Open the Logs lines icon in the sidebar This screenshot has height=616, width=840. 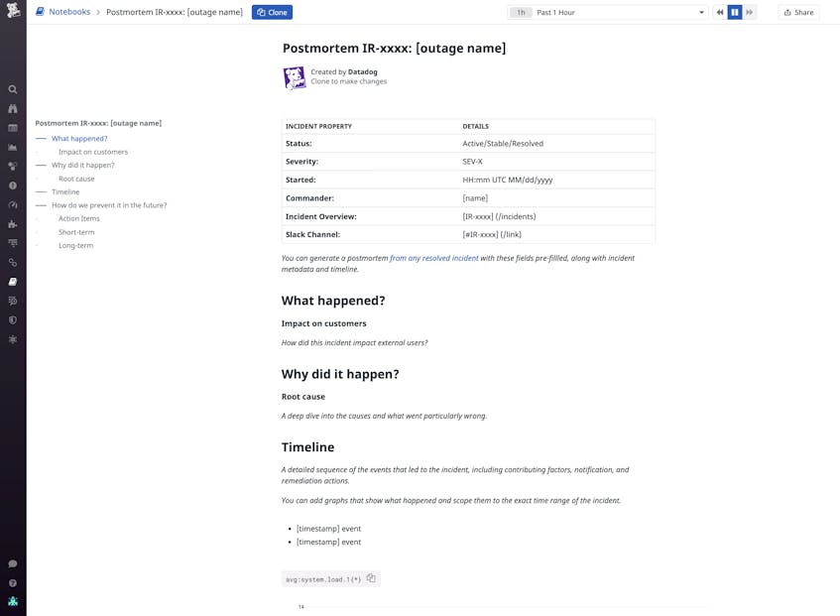[x=13, y=243]
